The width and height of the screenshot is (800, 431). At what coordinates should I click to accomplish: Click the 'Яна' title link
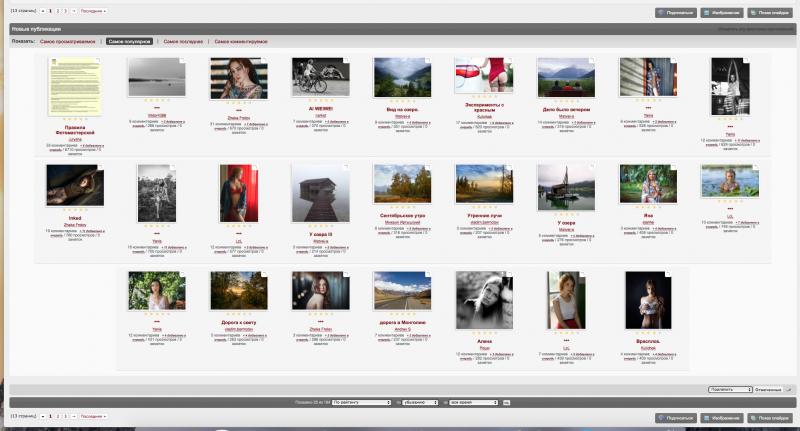(648, 216)
